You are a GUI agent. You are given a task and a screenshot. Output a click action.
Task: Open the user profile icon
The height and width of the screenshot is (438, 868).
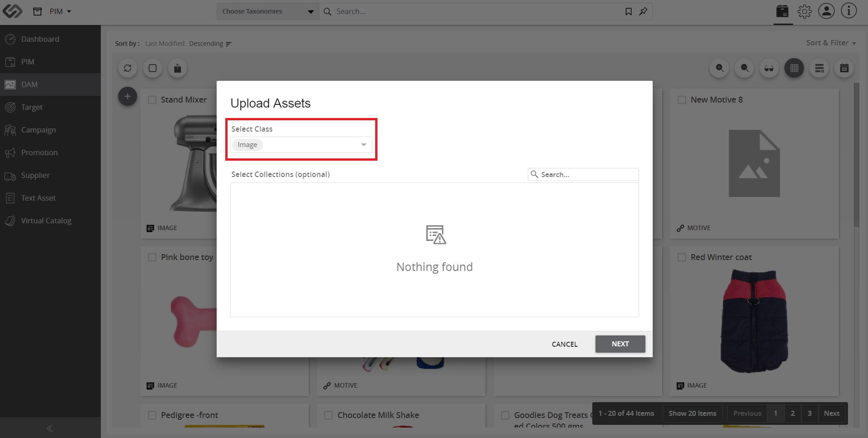pyautogui.click(x=826, y=11)
